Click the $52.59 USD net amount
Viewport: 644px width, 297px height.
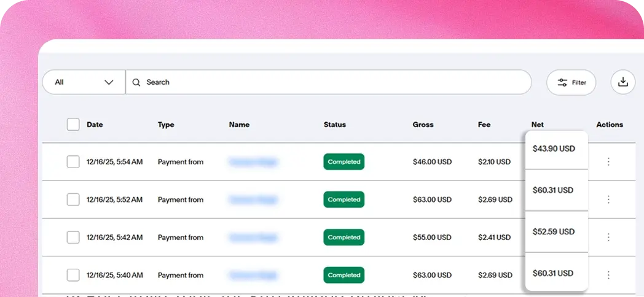point(554,231)
